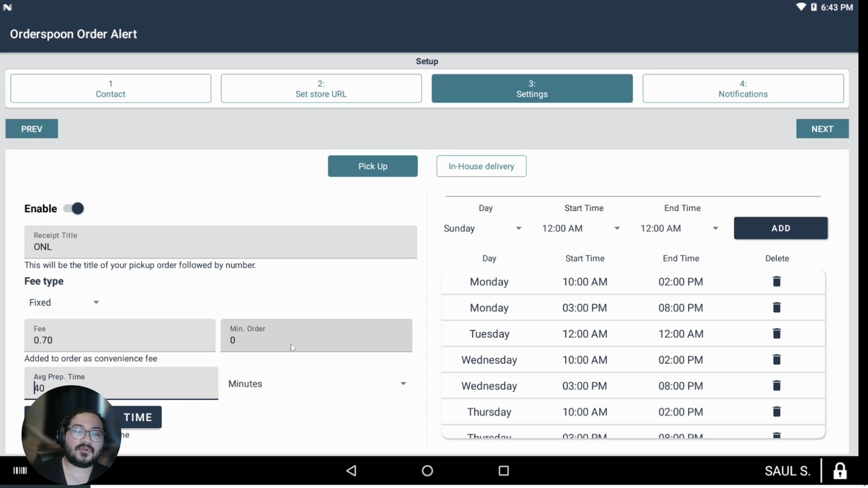Go to step 2 Set store URL tab
This screenshot has width=868, height=488.
coord(321,88)
